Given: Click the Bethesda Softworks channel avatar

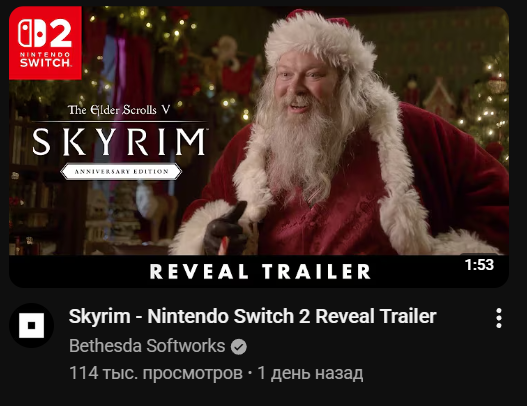Looking at the screenshot, I should (32, 325).
